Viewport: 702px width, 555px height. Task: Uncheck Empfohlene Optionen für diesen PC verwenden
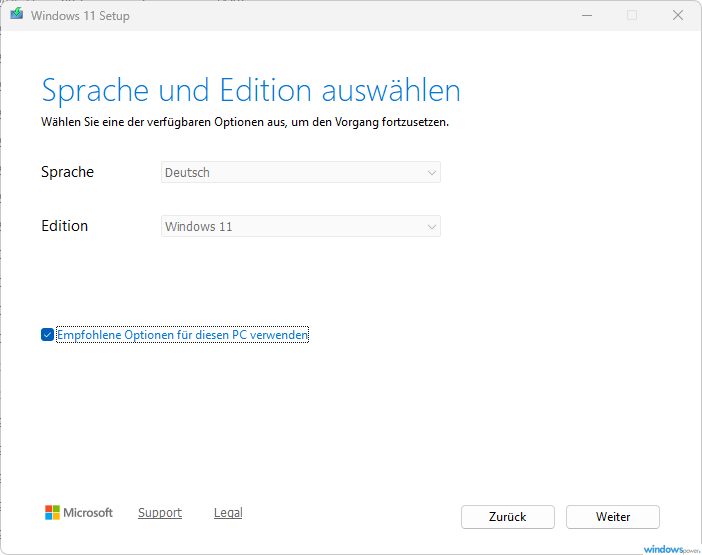pos(47,334)
